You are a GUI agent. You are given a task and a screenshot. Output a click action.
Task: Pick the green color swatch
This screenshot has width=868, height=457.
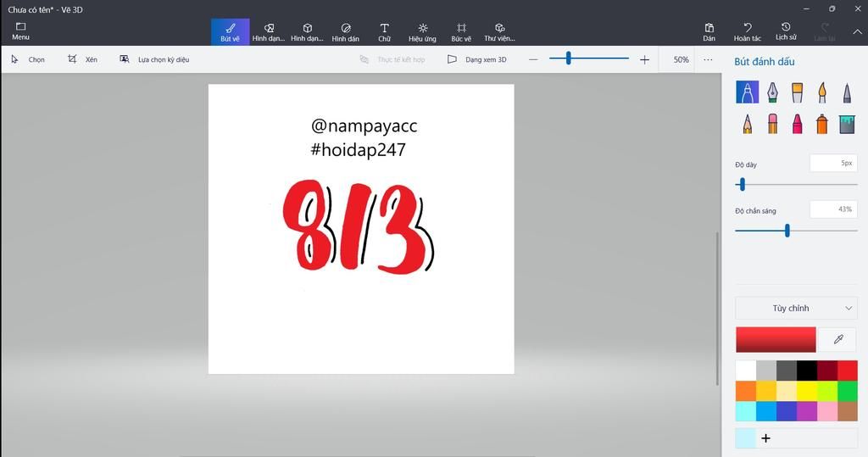click(848, 391)
